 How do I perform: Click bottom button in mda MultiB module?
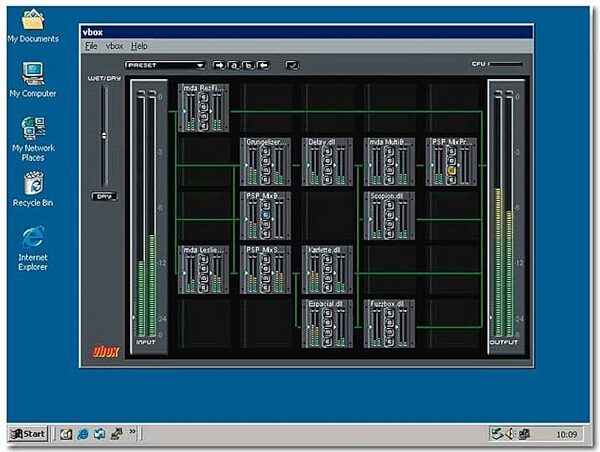[390, 179]
